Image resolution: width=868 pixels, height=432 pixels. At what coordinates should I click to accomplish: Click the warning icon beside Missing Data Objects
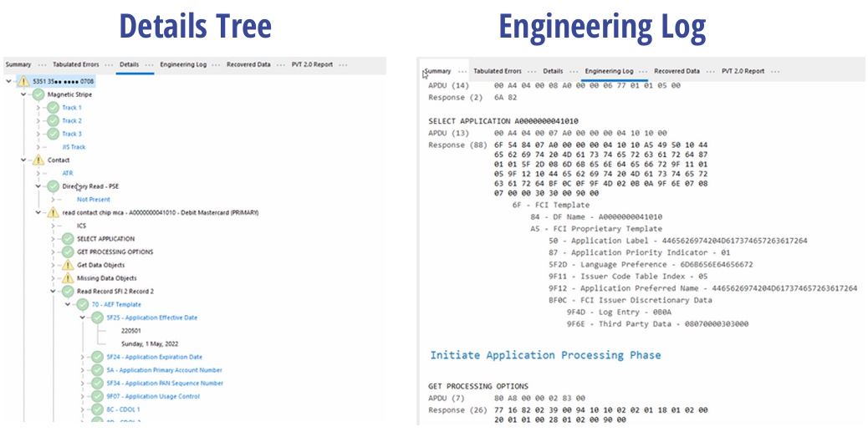(x=68, y=278)
